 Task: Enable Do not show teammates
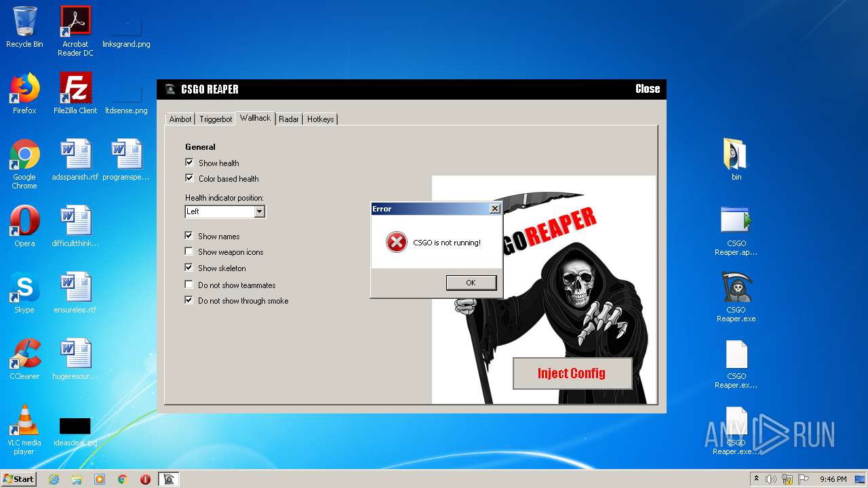click(189, 285)
